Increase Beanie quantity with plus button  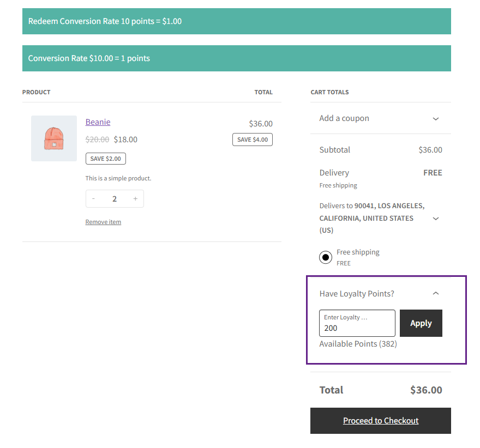tap(135, 199)
